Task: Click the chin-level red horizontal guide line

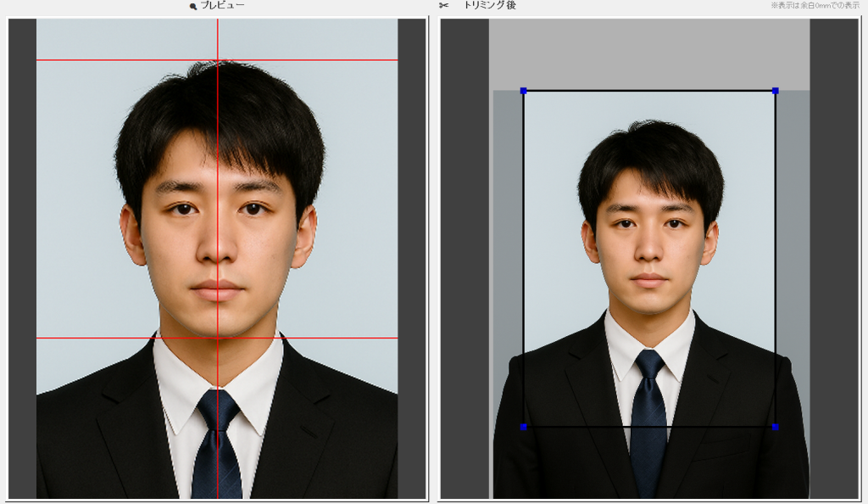Action: tap(217, 338)
